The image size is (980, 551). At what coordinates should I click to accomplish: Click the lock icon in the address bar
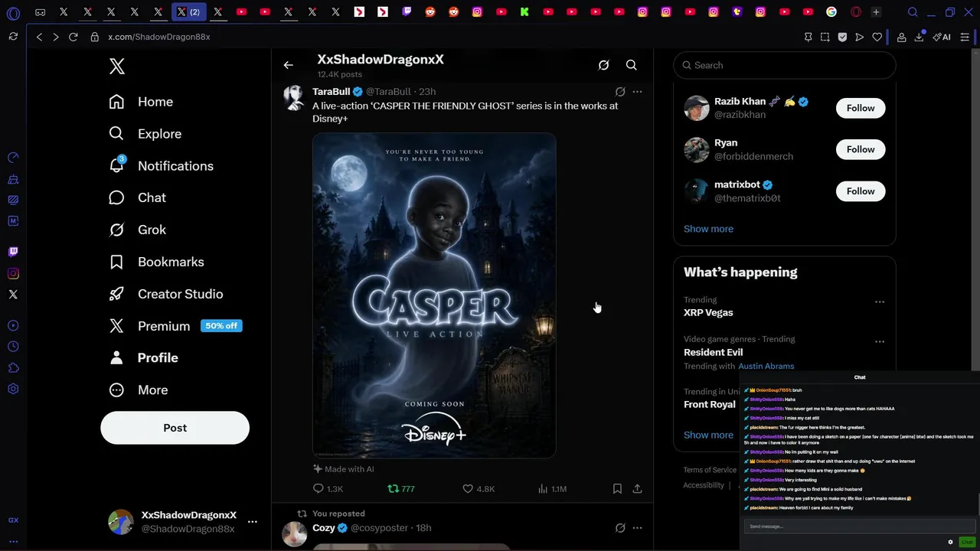click(94, 37)
